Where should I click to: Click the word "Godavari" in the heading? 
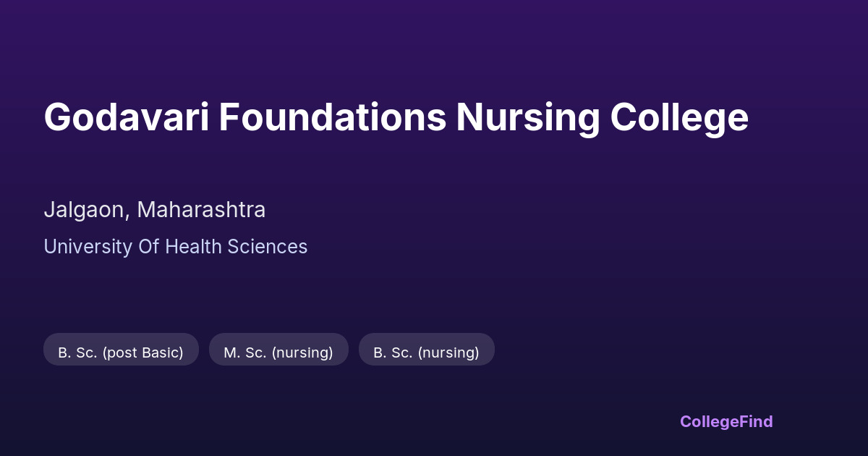127,117
